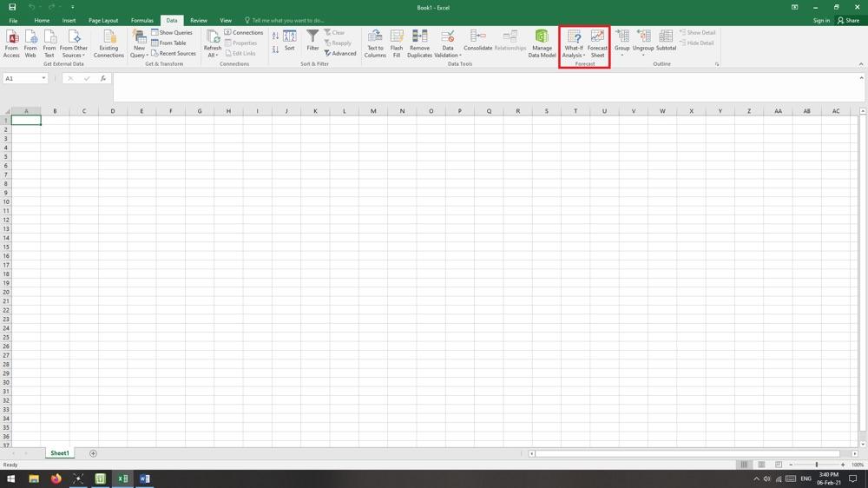Select the Remove Duplicates tool
Viewport: 868px width, 488px height.
click(x=419, y=43)
